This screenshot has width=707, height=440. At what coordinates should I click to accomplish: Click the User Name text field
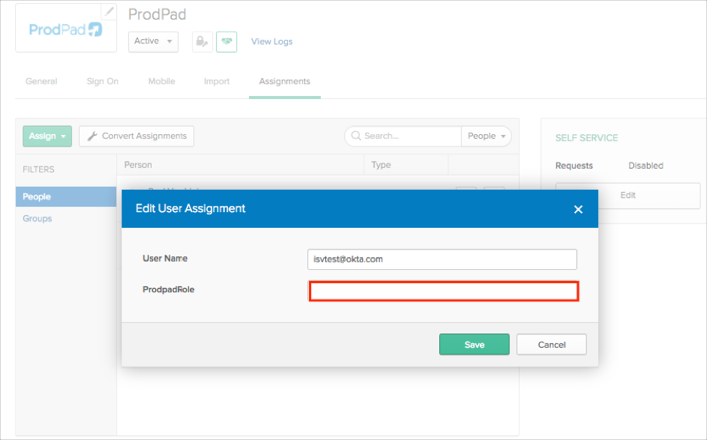[x=443, y=259]
